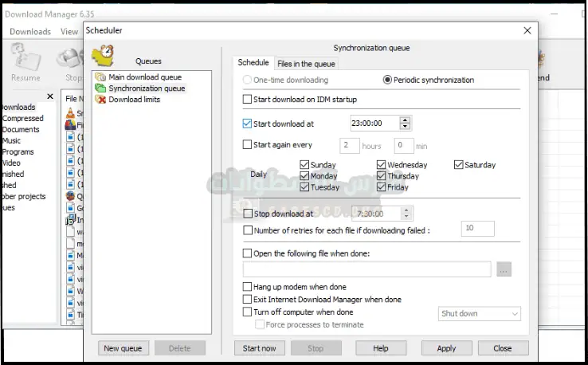Click the Start now button
The height and width of the screenshot is (365, 588).
coord(259,348)
